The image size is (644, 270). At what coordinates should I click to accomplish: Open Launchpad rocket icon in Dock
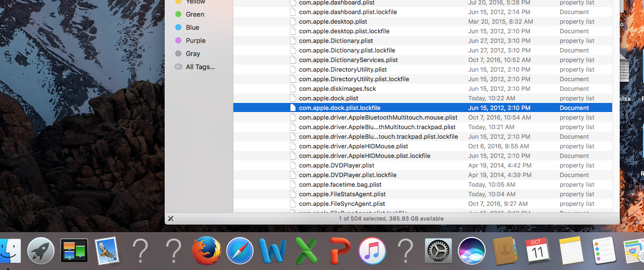click(41, 251)
